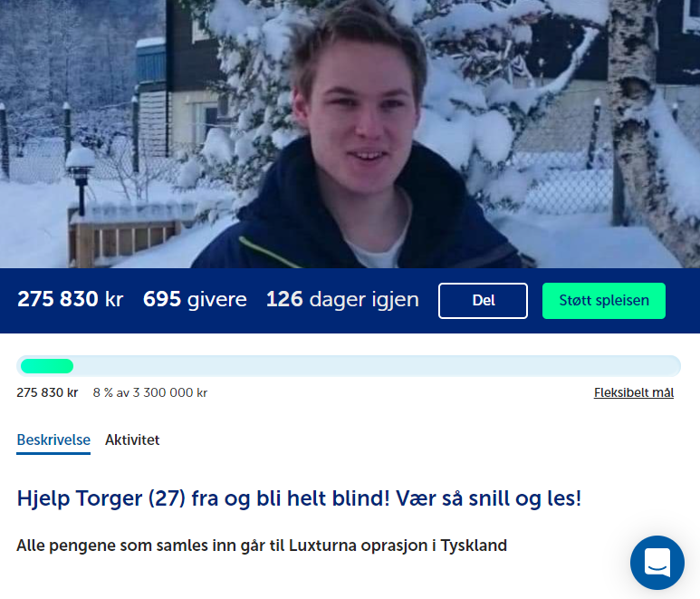Screen dimensions: 700x599
Task: Click the 8 % av 3 300 000 kr label
Action: pyautogui.click(x=150, y=392)
